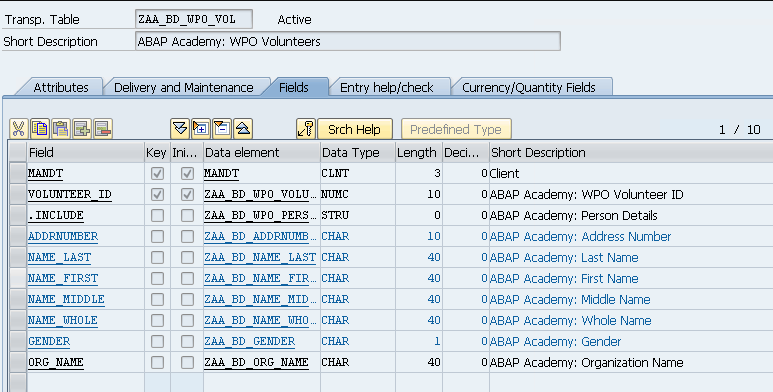Click data element ZAA_BD_GENDER
This screenshot has height=392, width=773.
point(249,341)
